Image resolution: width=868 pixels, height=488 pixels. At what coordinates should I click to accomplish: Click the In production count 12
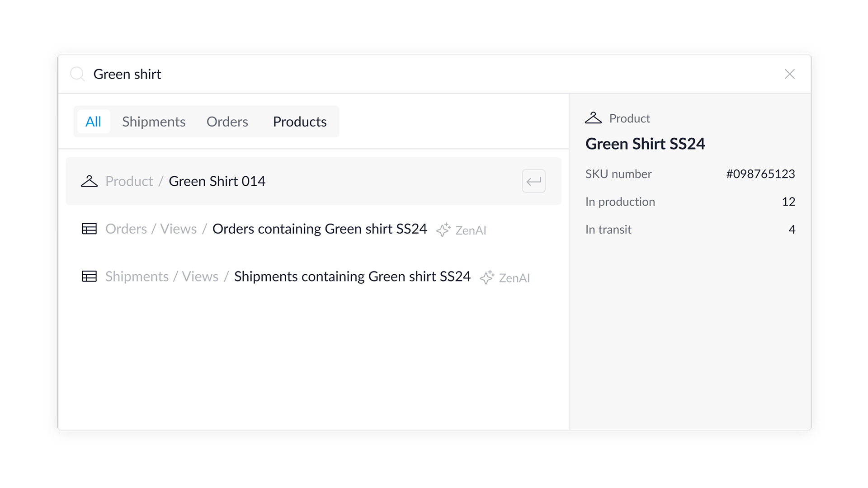(788, 202)
